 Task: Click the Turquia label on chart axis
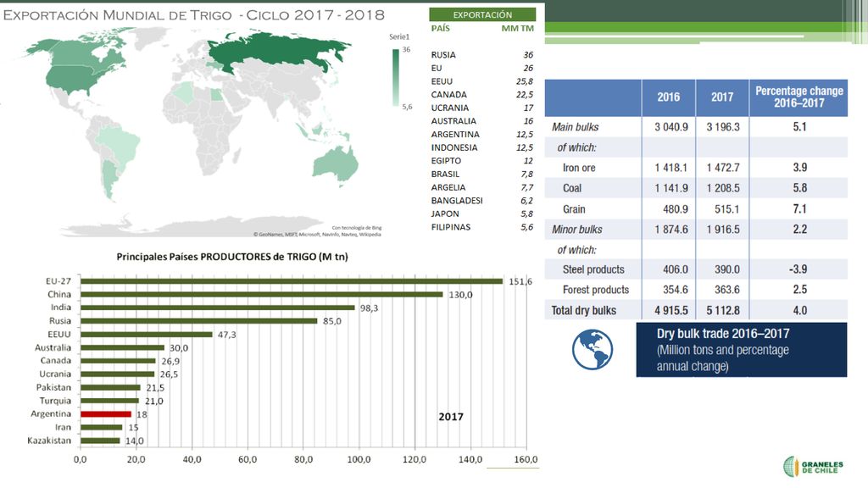pos(55,401)
